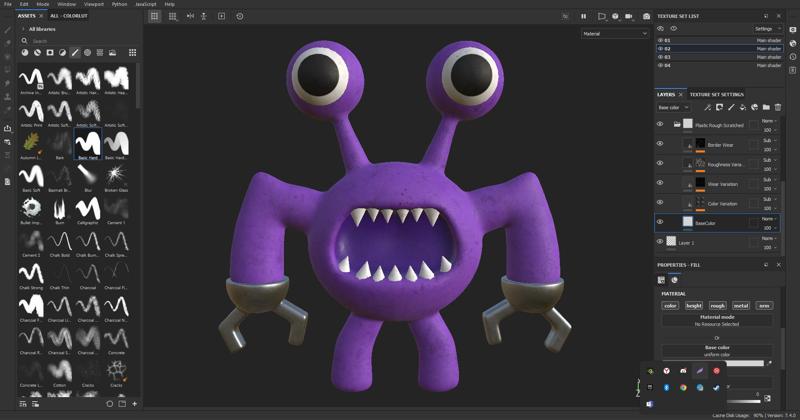Expand the All libraries tree

pyautogui.click(x=23, y=29)
